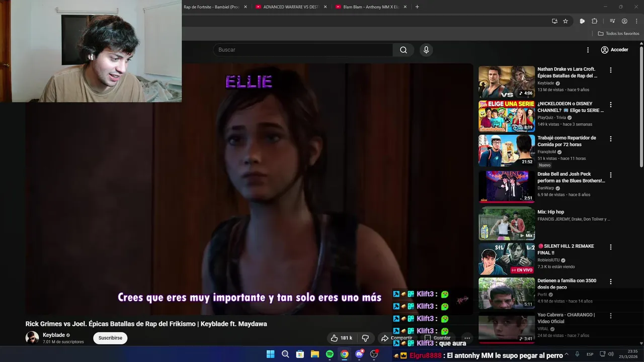Open Trabajé como Repartidor thumbnail

pos(507,150)
